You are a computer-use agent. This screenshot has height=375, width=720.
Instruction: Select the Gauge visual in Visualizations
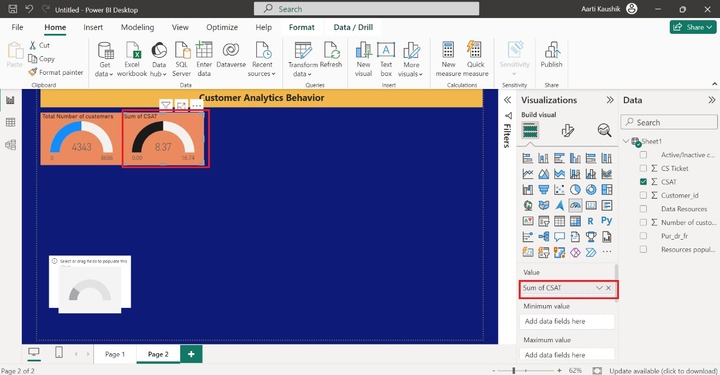click(575, 205)
